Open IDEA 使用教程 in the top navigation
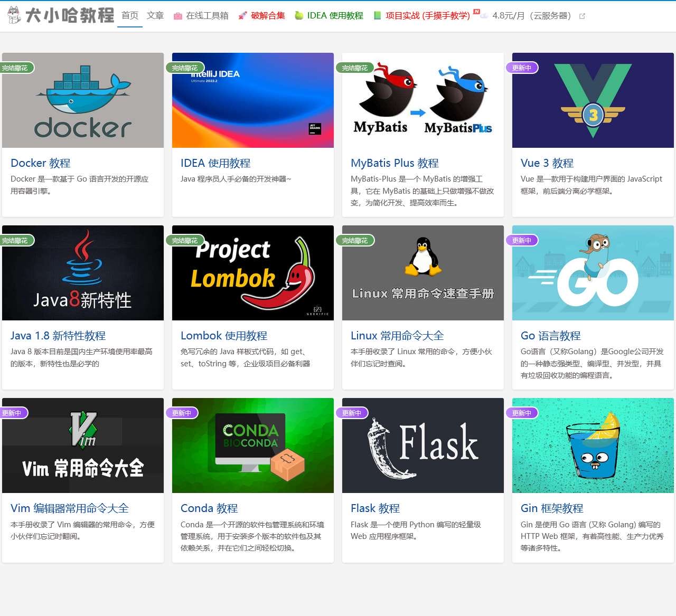Screen dimensions: 676x616 [x=335, y=16]
